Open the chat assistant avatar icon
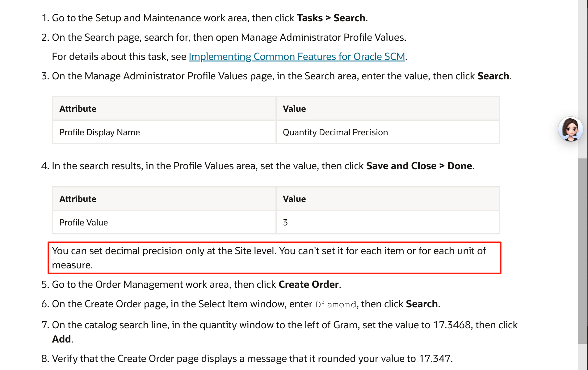588x370 pixels. (x=570, y=129)
